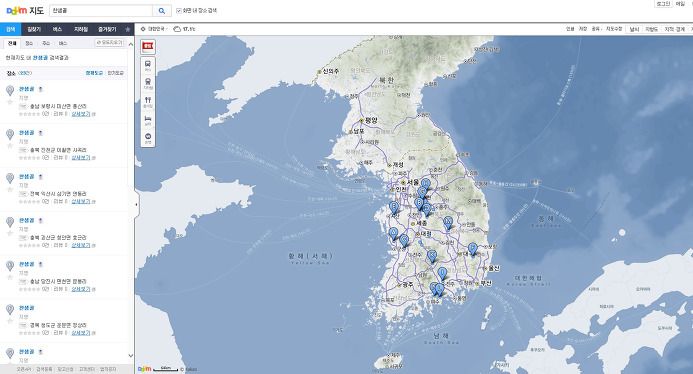Open 상세보기 for the 보령시 result
The width and height of the screenshot is (693, 374).
(x=81, y=114)
